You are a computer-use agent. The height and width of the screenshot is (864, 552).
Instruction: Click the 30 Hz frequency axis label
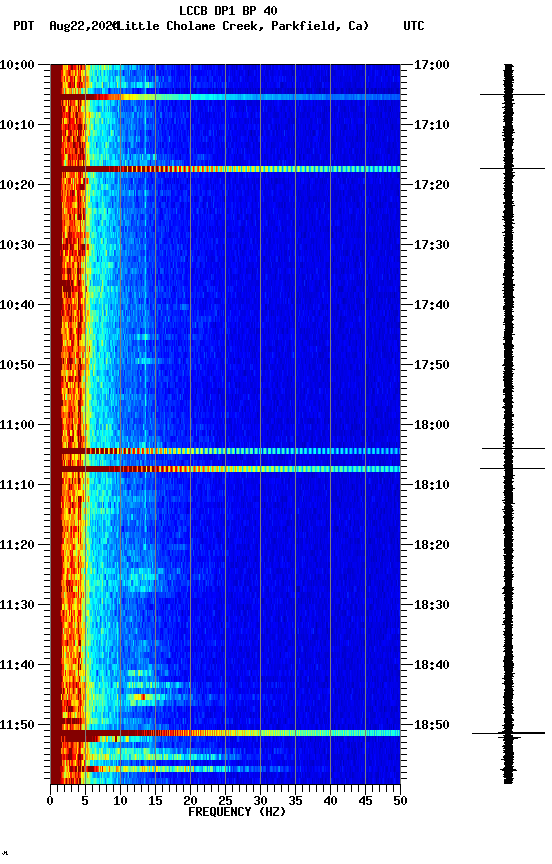[x=260, y=801]
